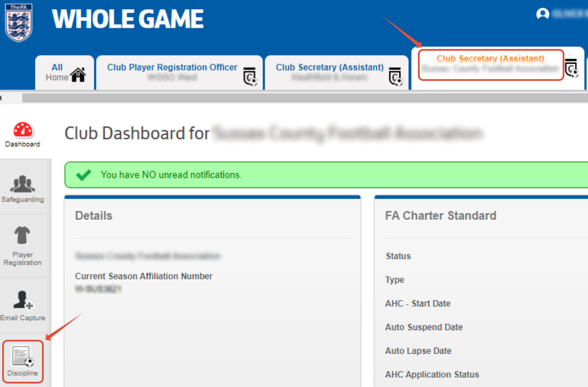
Task: Click 'Current Season Affiliation Number' label
Action: (144, 276)
